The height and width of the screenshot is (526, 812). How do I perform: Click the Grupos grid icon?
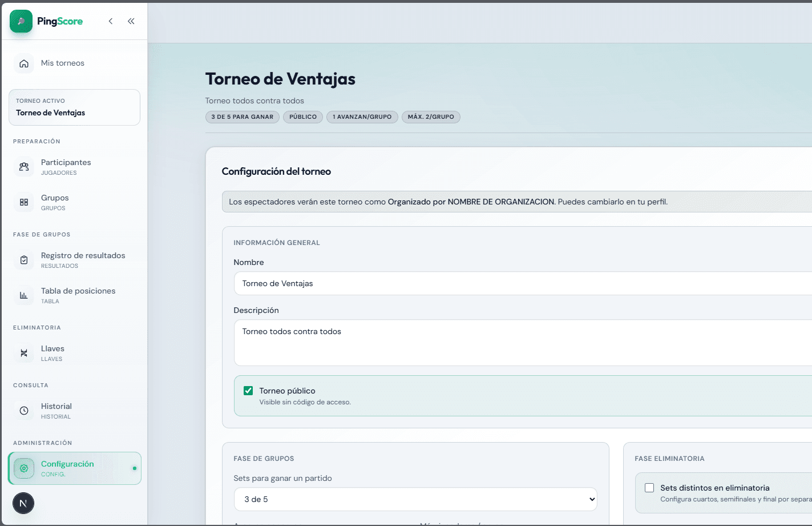(x=24, y=202)
